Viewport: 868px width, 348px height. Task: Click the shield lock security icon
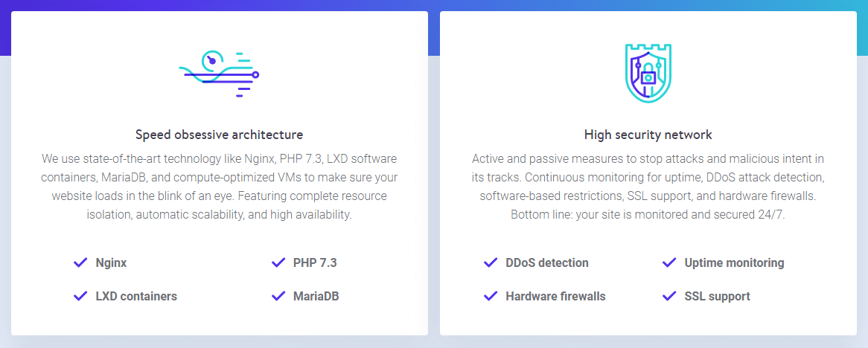tap(648, 73)
